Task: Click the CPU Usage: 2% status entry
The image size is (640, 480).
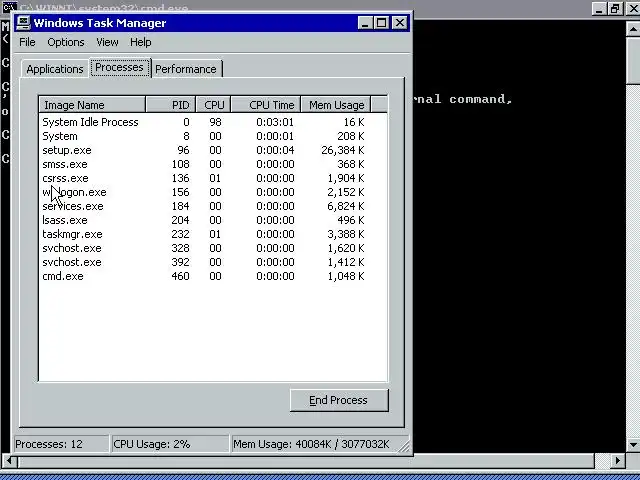Action: click(169, 444)
